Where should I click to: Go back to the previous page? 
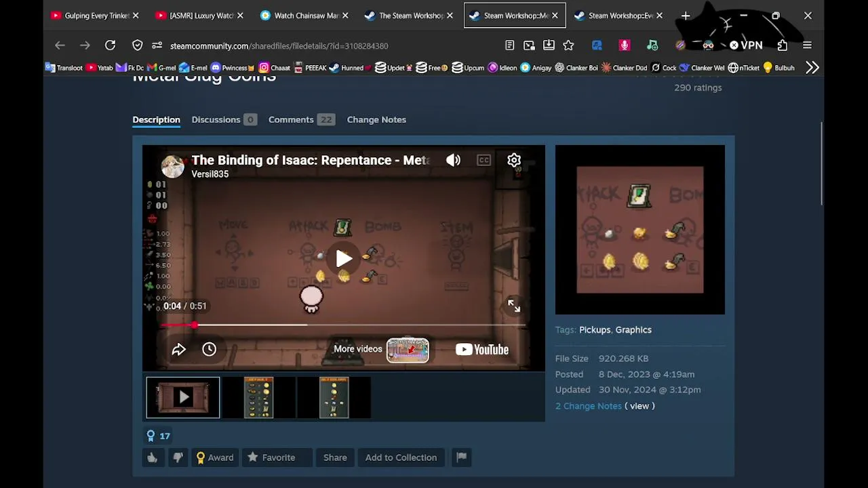click(60, 45)
